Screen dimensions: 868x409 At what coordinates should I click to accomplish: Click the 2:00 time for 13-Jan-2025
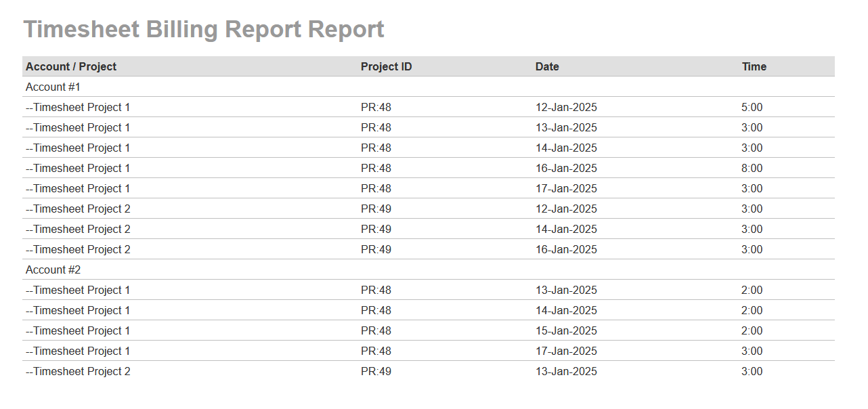click(752, 290)
